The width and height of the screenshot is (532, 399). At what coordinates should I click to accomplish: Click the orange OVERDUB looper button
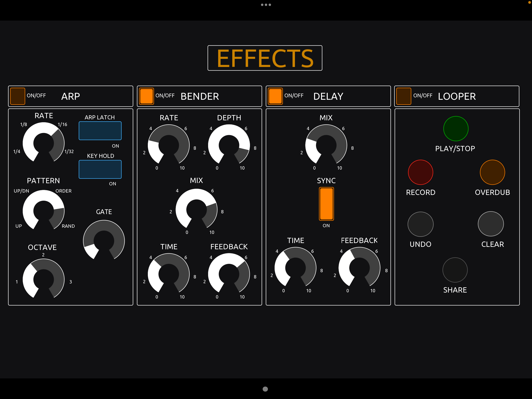pyautogui.click(x=492, y=172)
